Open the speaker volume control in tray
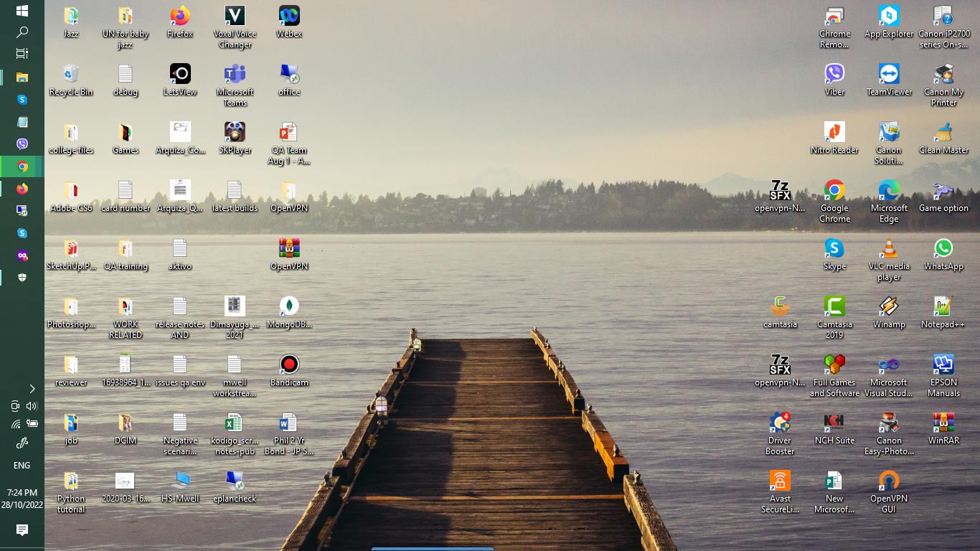 click(31, 406)
